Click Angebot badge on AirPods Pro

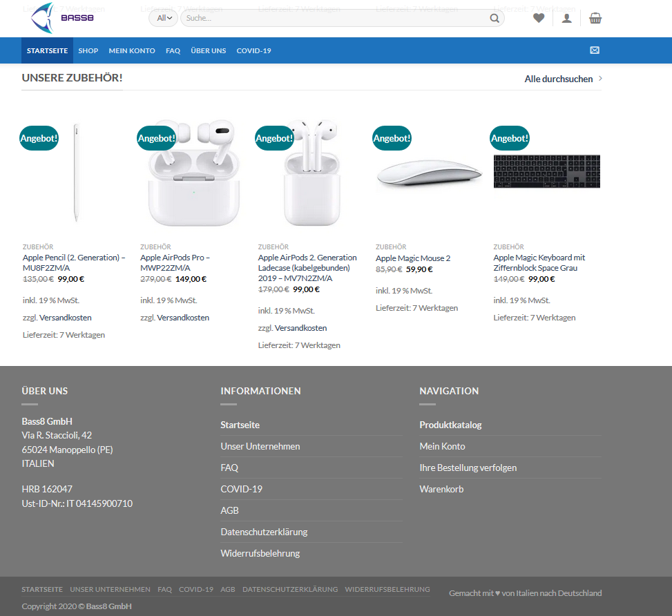[x=156, y=138]
